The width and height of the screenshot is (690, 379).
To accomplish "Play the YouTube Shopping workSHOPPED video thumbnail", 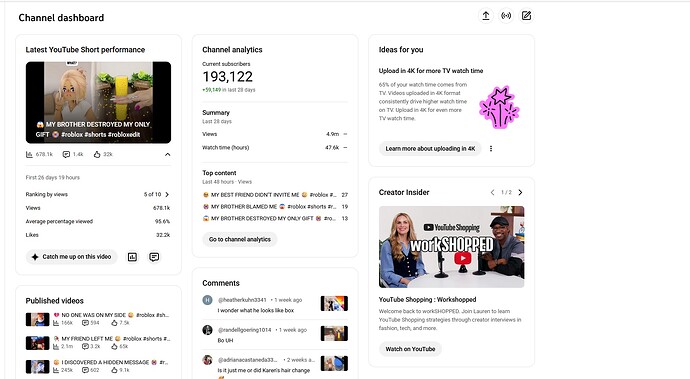I will pos(451,247).
